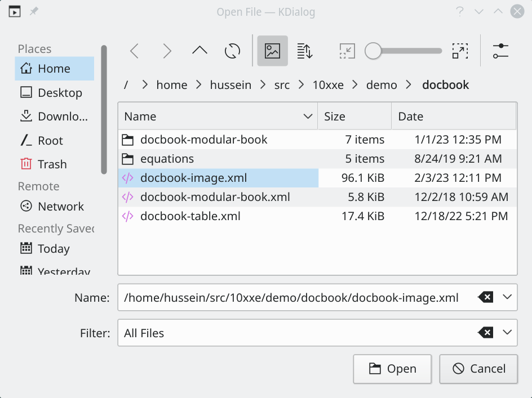Expand the chevron after home breadcrumb
Viewport: 532px width, 398px height.
pyautogui.click(x=199, y=85)
